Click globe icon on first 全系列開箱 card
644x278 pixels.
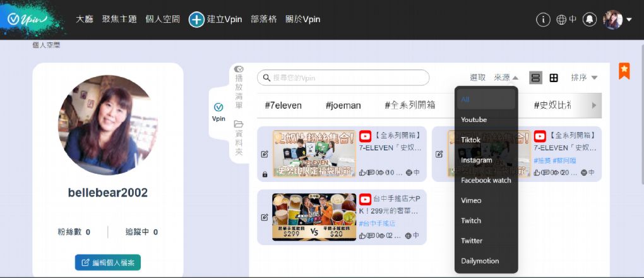408,172
